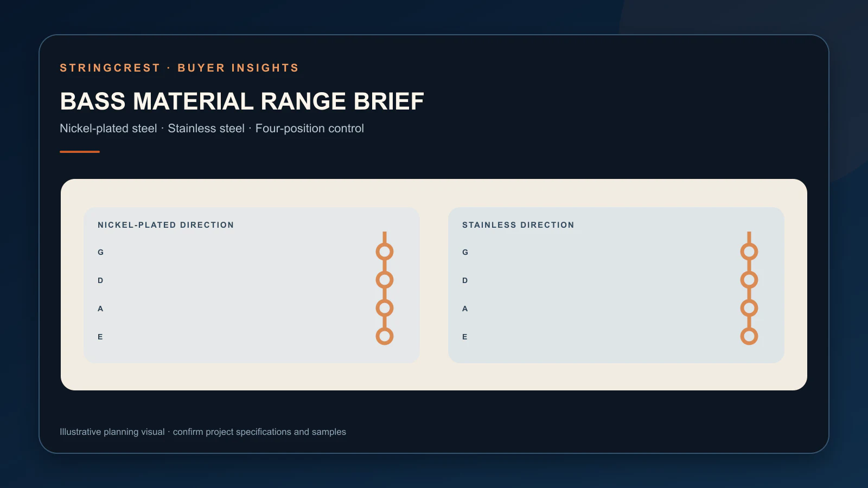
Task: Click the D string marker in Stainless panel
Action: (x=749, y=280)
